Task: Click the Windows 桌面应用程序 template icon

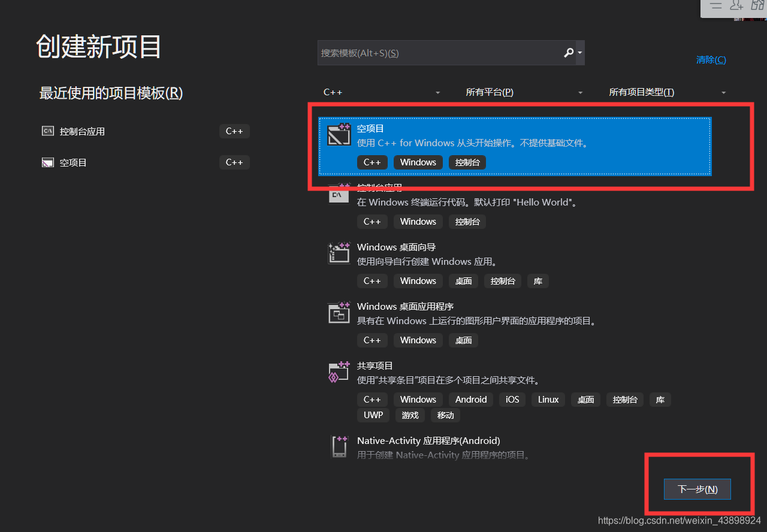Action: click(339, 312)
